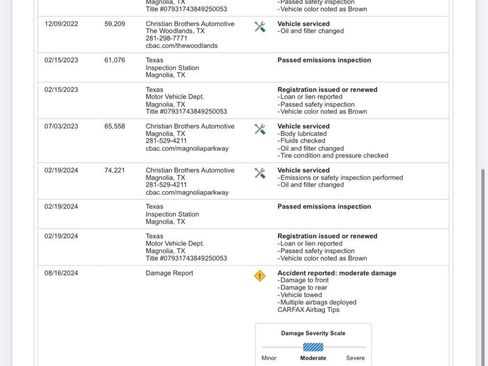
Task: Click the 08/16/2024 accident date
Action: tap(61, 273)
